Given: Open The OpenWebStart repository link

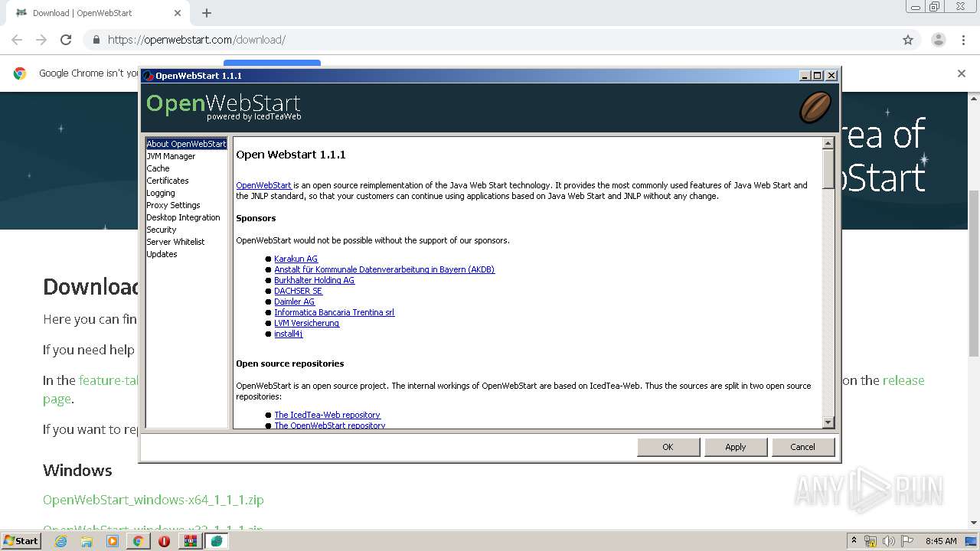Looking at the screenshot, I should [x=330, y=425].
